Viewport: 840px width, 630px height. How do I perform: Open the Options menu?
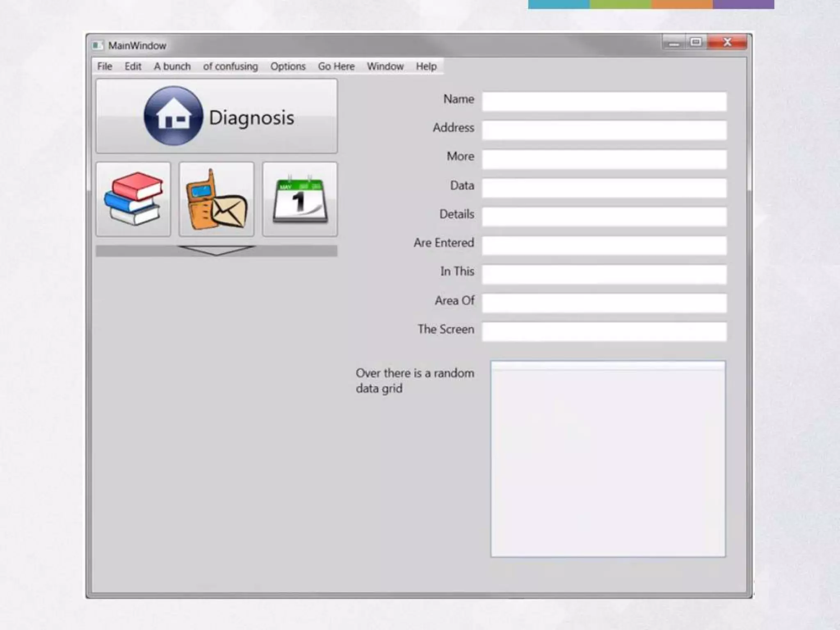coord(288,66)
